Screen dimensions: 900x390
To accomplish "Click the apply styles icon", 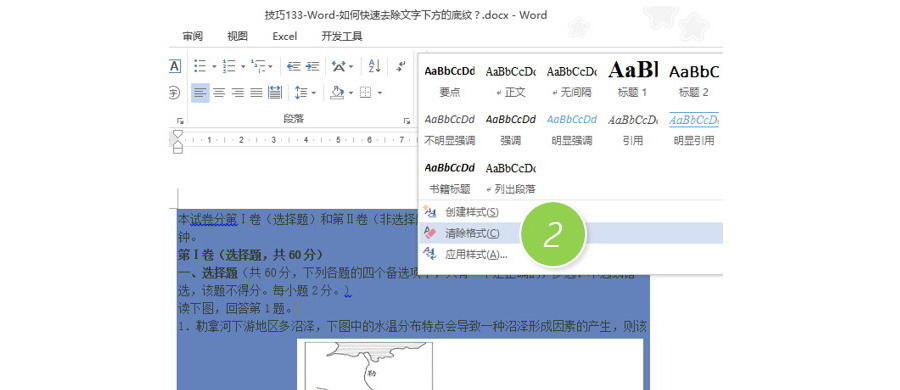I will click(429, 254).
